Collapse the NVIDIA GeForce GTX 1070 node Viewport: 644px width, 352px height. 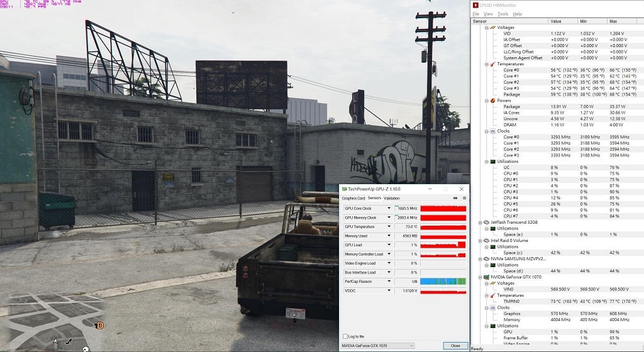click(480, 277)
